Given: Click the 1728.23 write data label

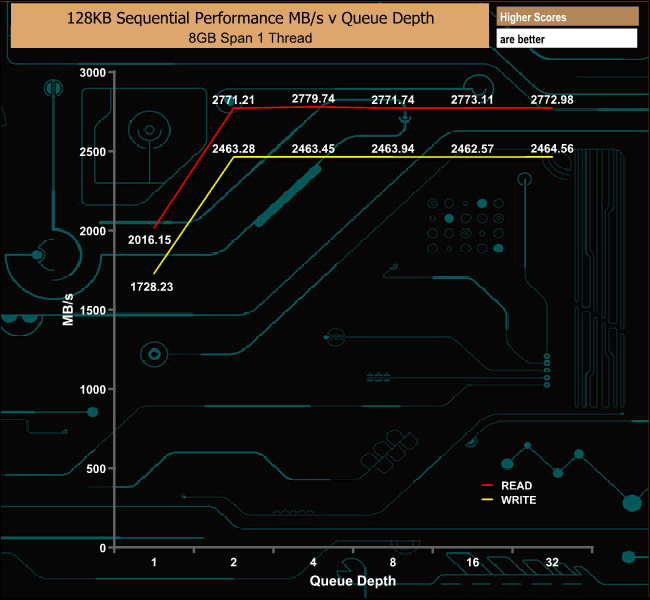Looking at the screenshot, I should 151,287.
